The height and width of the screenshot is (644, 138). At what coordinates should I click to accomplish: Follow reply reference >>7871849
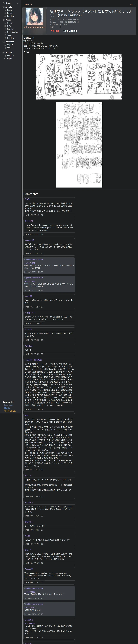[30, 282]
